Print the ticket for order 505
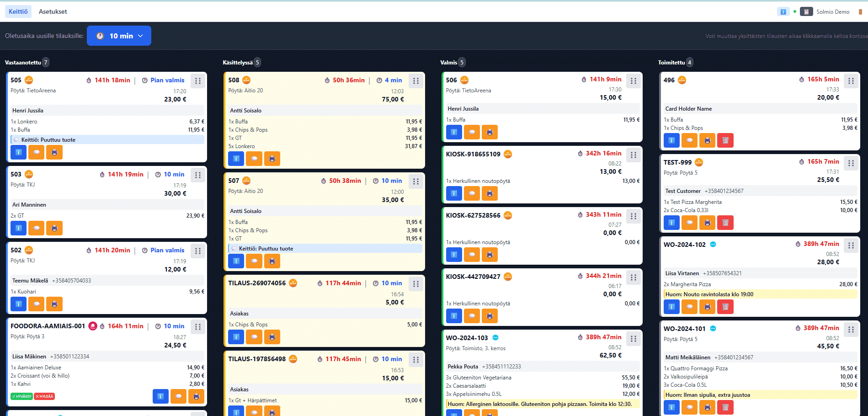 [x=54, y=152]
